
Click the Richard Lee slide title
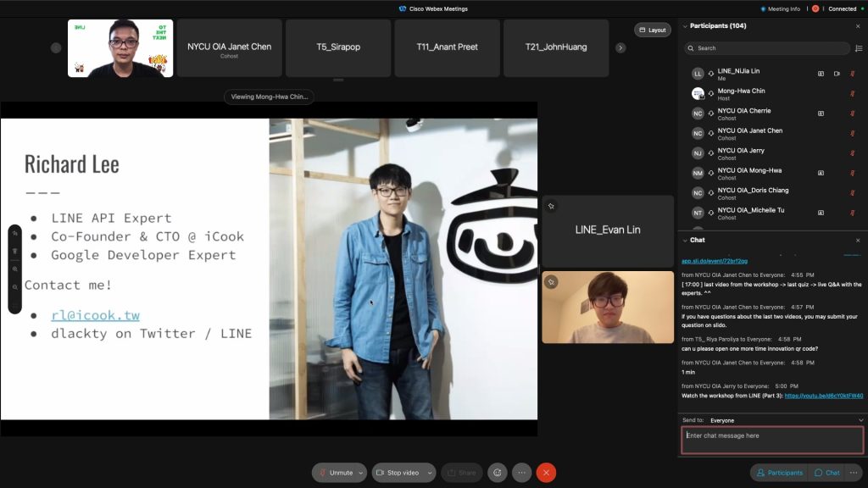[x=72, y=164]
